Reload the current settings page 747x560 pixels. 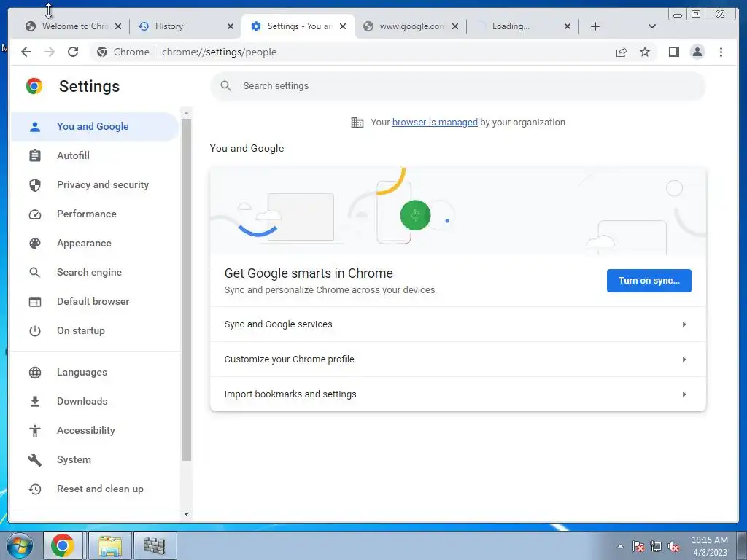(73, 52)
